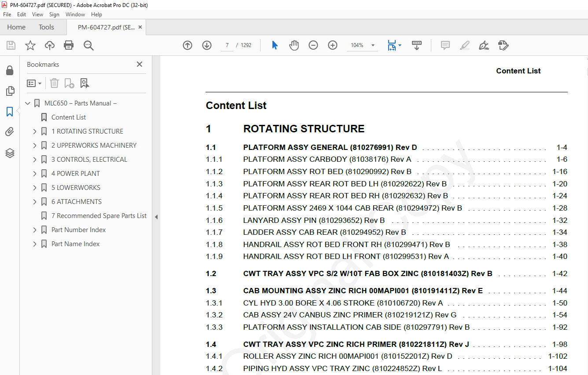Collapse the MLC650 Parts Manual bookmark
This screenshot has width=588, height=375.
click(28, 103)
